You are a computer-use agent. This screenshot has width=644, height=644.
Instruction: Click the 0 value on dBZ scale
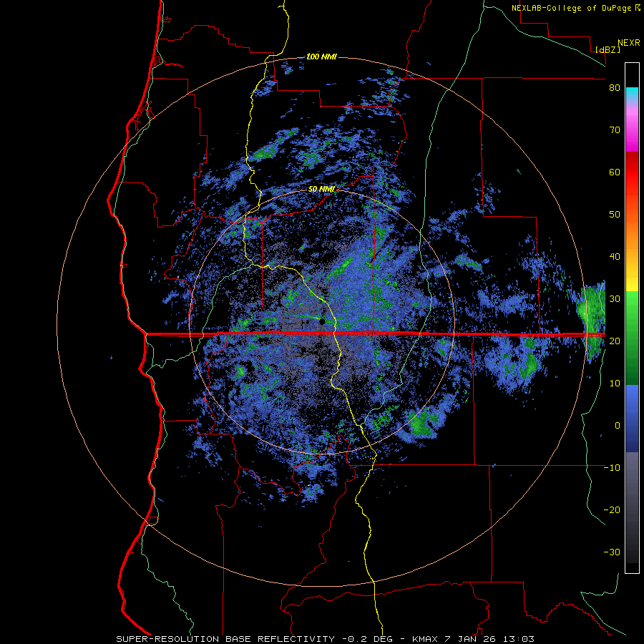pos(618,426)
